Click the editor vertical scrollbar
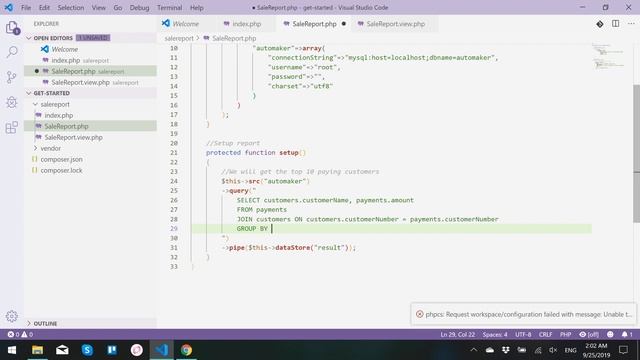Image resolution: width=640 pixels, height=360 pixels. coord(636,153)
